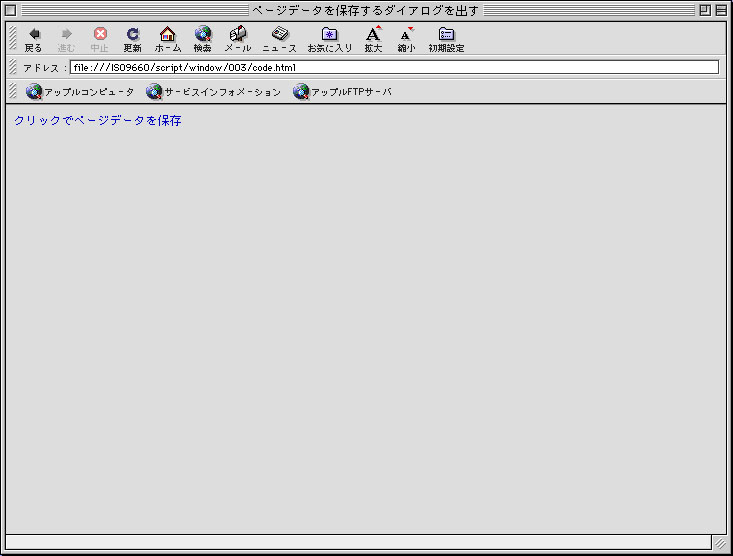The width and height of the screenshot is (733, 556).
Task: Click the zoom box in the title bar
Action: [x=705, y=10]
